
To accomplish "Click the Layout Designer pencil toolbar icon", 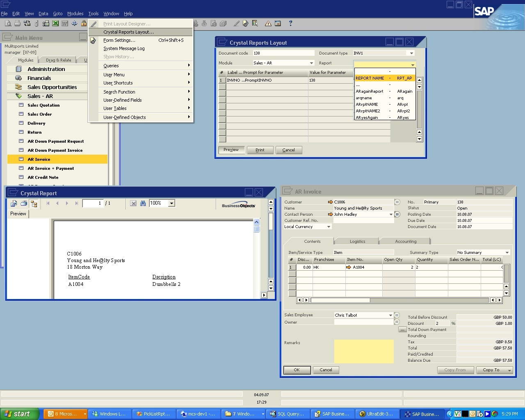I will point(236,24).
